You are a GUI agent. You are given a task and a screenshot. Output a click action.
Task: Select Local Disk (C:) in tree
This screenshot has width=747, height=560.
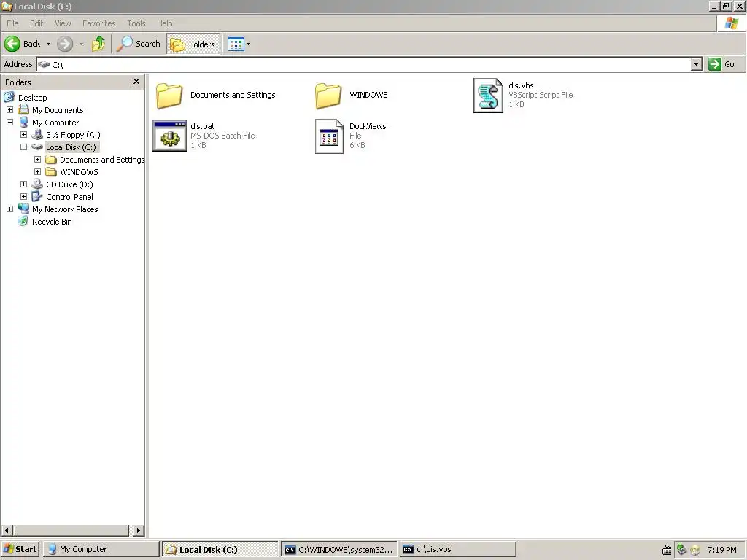pyautogui.click(x=71, y=147)
